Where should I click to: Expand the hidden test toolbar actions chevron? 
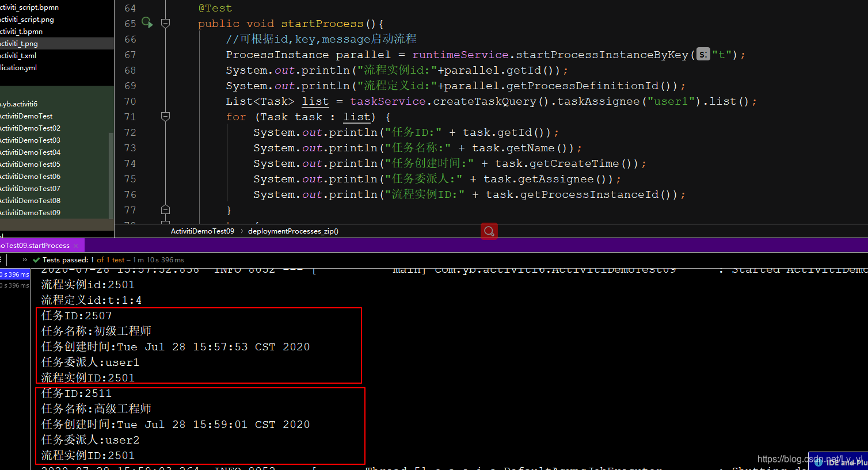[25, 260]
